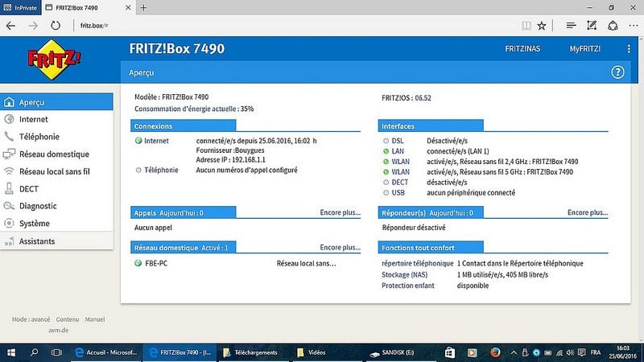
Task: Click avm.de footer link
Action: 58,330
